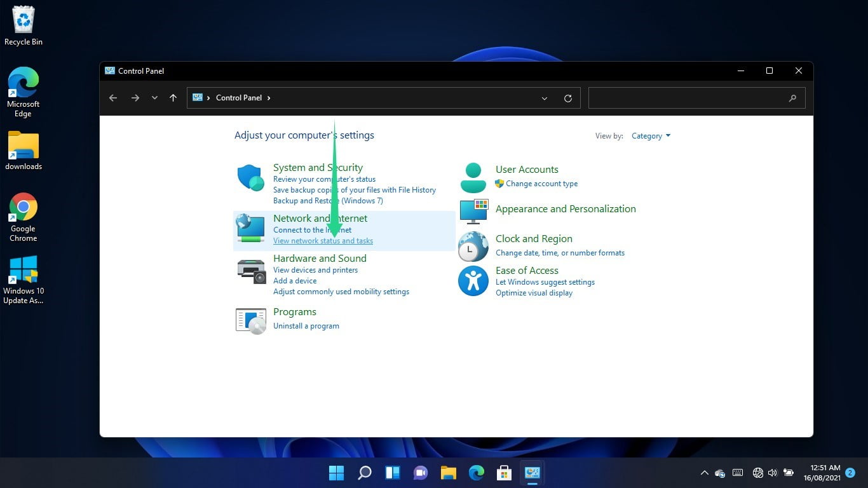The width and height of the screenshot is (868, 488).
Task: Click the Network and Internet icon
Action: (x=250, y=227)
